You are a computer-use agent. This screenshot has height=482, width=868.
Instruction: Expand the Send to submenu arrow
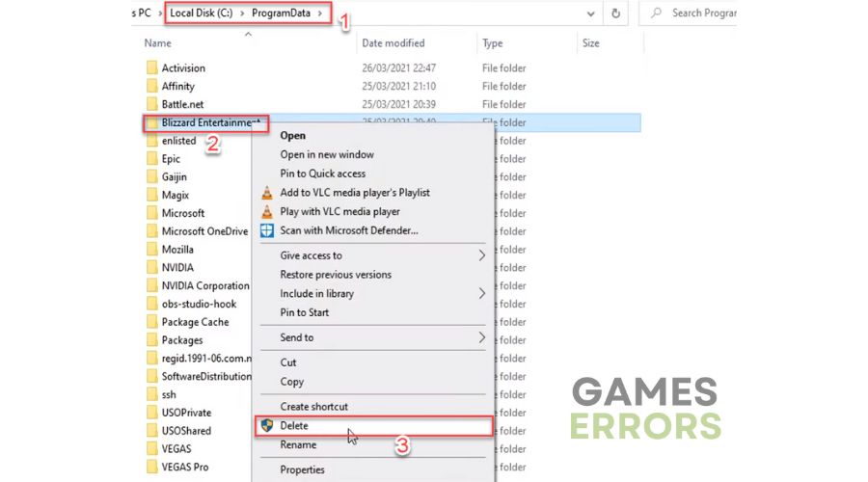481,337
